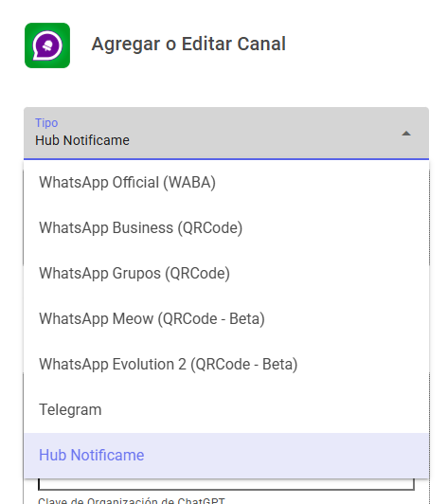Click the Agregar o Editar Canal heading
447x504 pixels.
click(188, 44)
